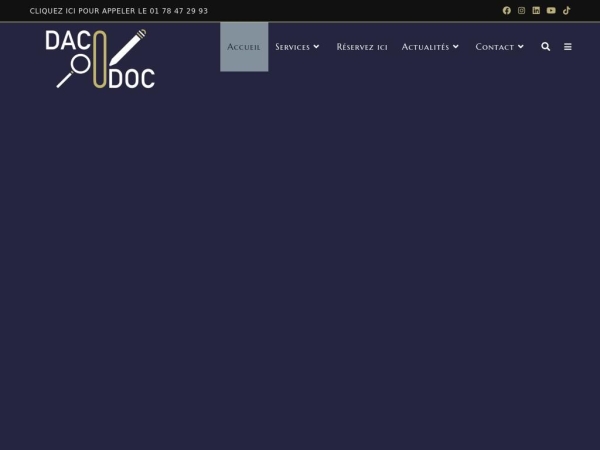Open the hamburger side menu icon
This screenshot has width=600, height=450.
[x=567, y=47]
